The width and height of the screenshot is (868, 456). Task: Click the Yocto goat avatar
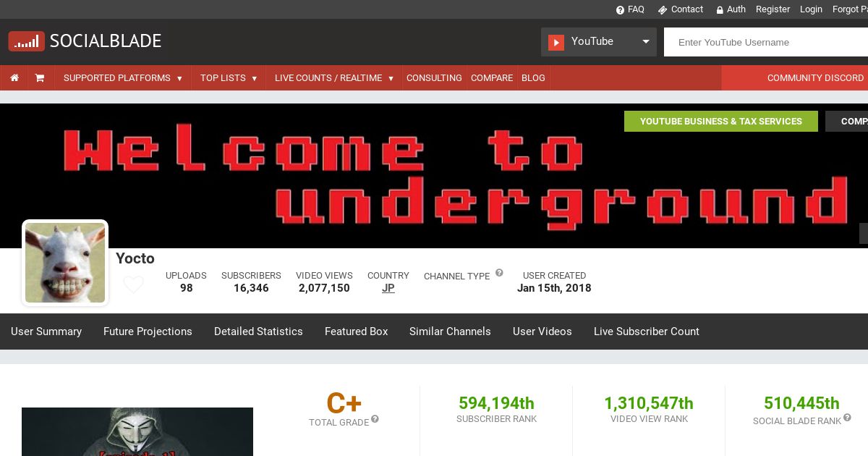point(65,263)
